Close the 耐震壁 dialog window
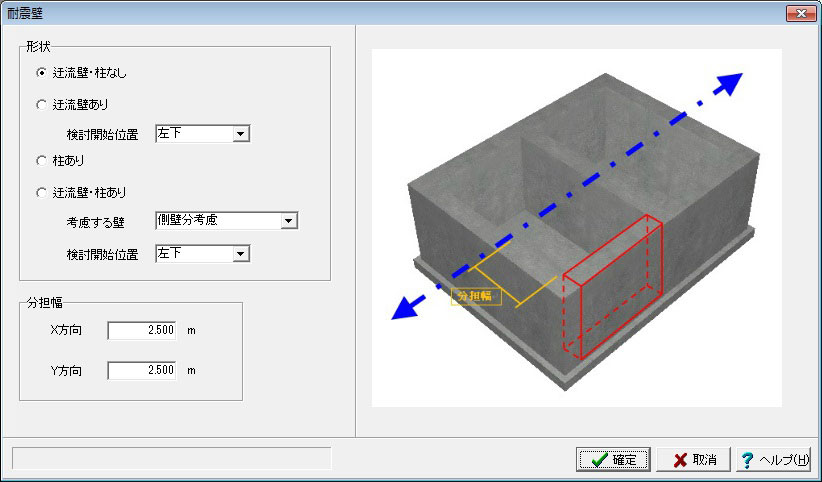 pyautogui.click(x=801, y=14)
